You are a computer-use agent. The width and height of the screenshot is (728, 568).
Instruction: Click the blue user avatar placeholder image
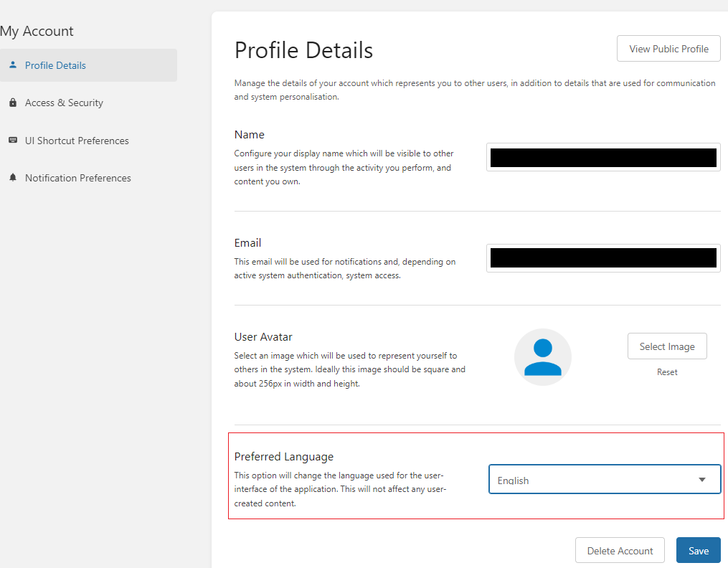(x=542, y=357)
